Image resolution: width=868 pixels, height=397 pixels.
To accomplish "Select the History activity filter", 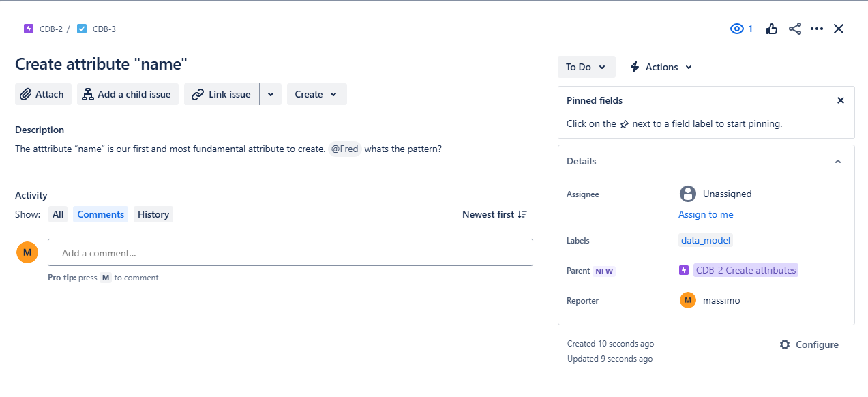I will coord(153,214).
